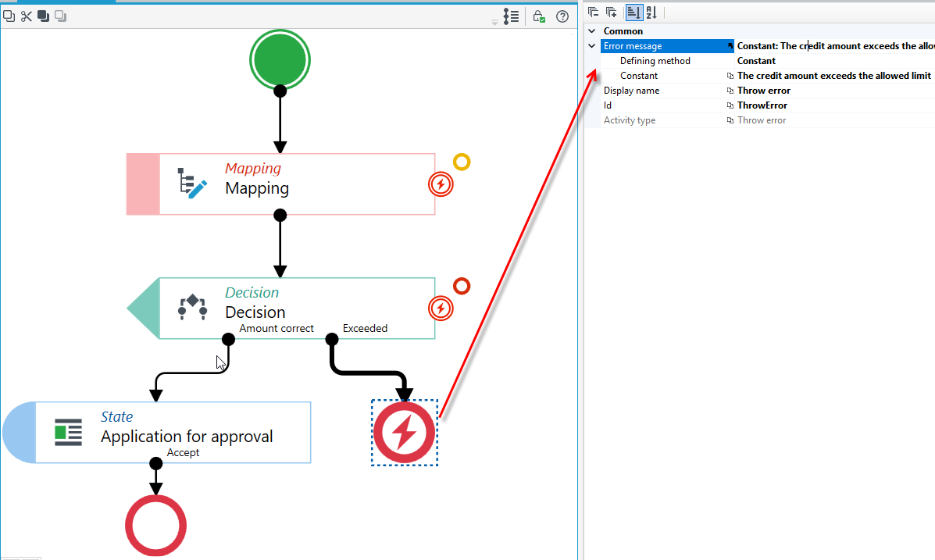The image size is (935, 560).
Task: Click the yellow ring marker near Mapping
Action: tap(462, 162)
